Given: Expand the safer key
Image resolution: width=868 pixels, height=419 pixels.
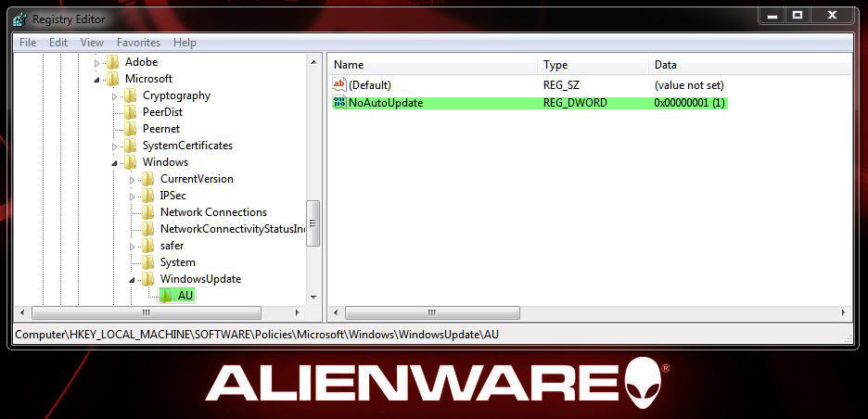Looking at the screenshot, I should click(x=133, y=246).
